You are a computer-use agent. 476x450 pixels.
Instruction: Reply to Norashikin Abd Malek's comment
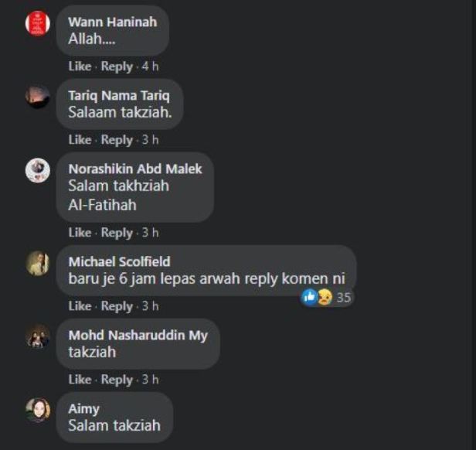117,233
